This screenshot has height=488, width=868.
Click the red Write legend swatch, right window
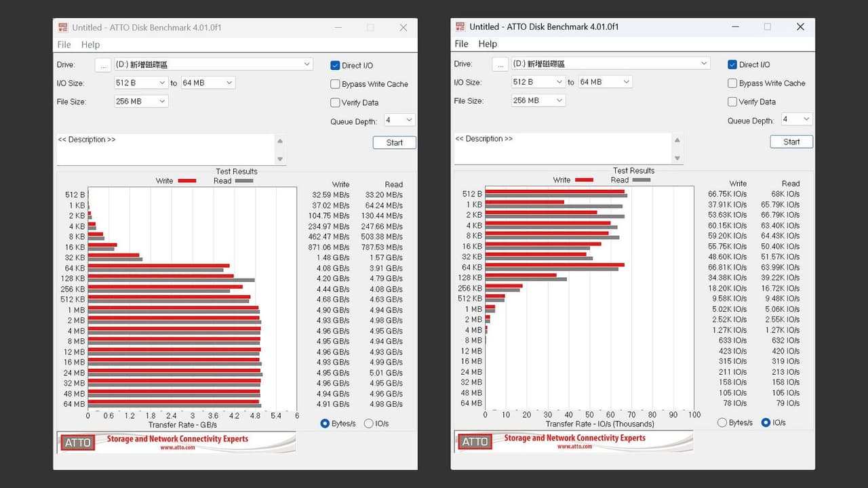585,180
